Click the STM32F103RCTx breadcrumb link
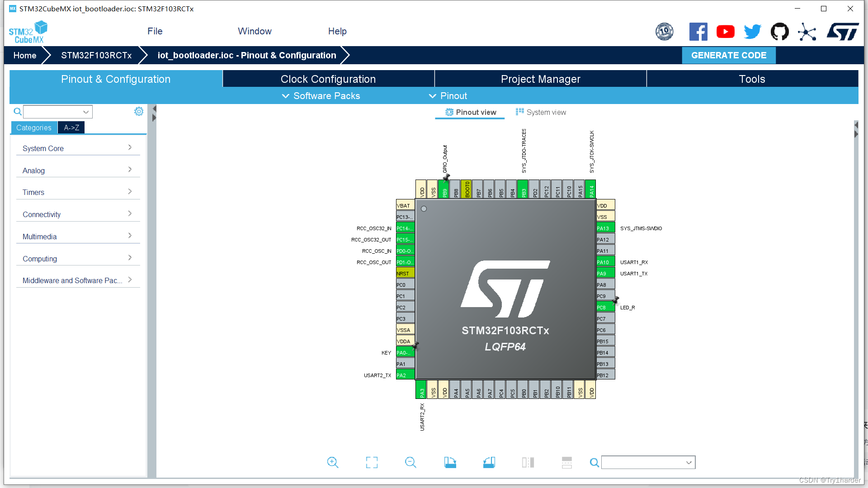 (x=96, y=55)
